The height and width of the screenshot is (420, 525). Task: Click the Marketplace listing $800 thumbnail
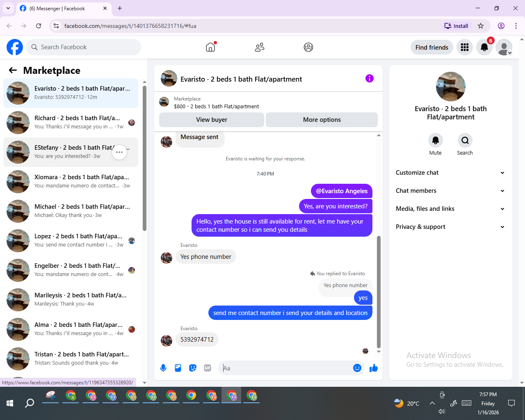(x=164, y=102)
